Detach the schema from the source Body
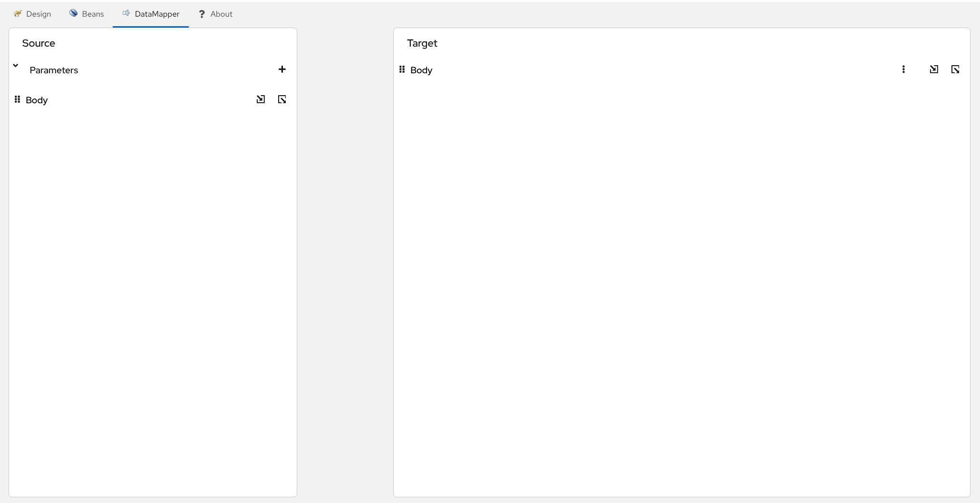Image resolution: width=980 pixels, height=503 pixels. pos(282,99)
